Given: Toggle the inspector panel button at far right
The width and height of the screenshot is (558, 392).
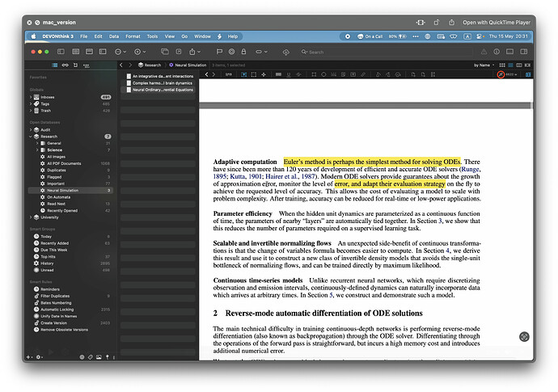Looking at the screenshot, I should [523, 52].
